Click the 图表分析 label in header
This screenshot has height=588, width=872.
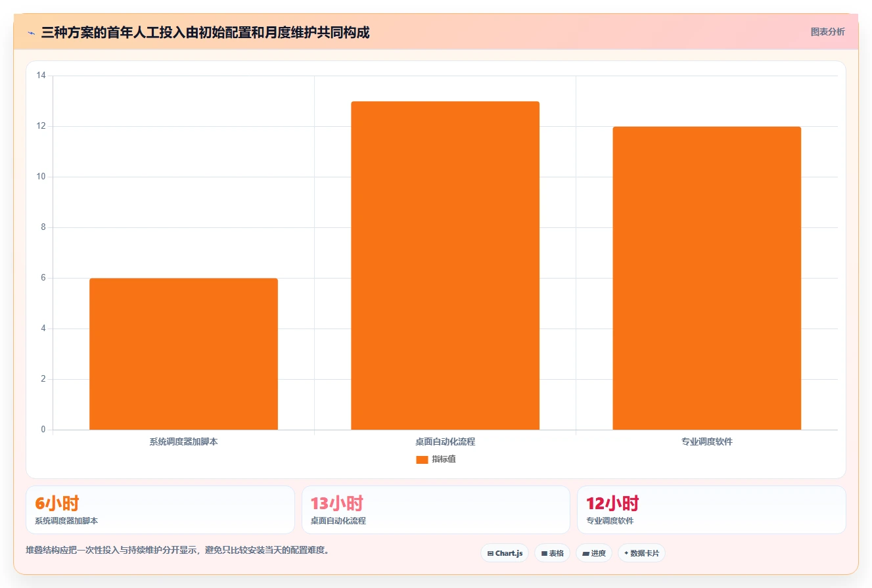pos(827,32)
